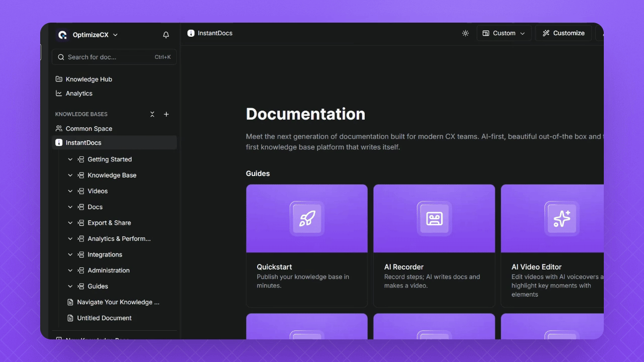Image resolution: width=644 pixels, height=362 pixels.
Task: Expand the Integrations section chevron
Action: pyautogui.click(x=70, y=254)
